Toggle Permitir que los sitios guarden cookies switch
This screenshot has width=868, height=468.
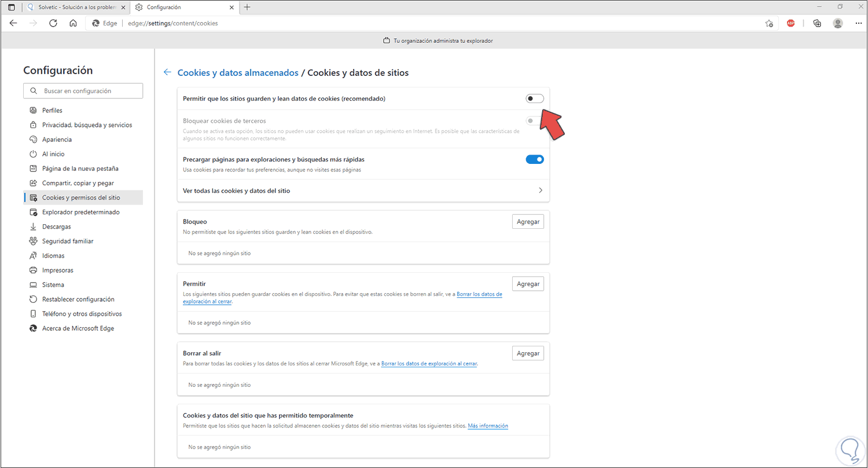click(x=535, y=98)
